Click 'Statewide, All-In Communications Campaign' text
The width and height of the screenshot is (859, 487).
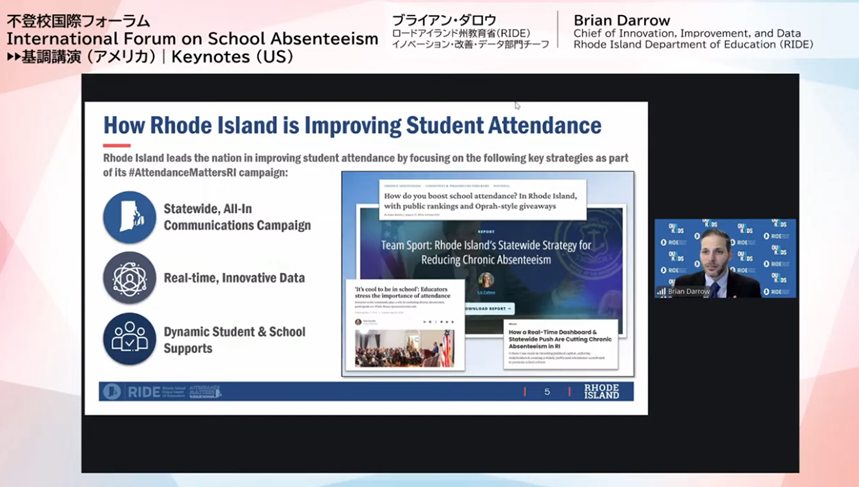pyautogui.click(x=237, y=217)
